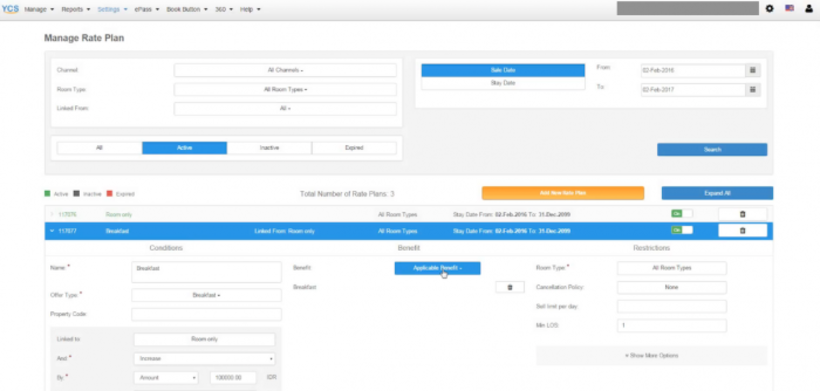This screenshot has height=391, width=820.
Task: Delete rate plan 117077 via trash icon
Action: point(743,231)
